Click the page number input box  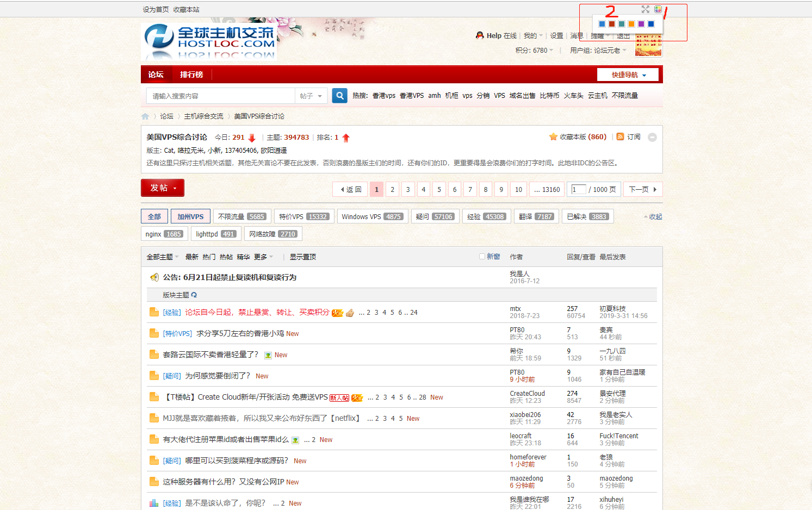(x=579, y=189)
